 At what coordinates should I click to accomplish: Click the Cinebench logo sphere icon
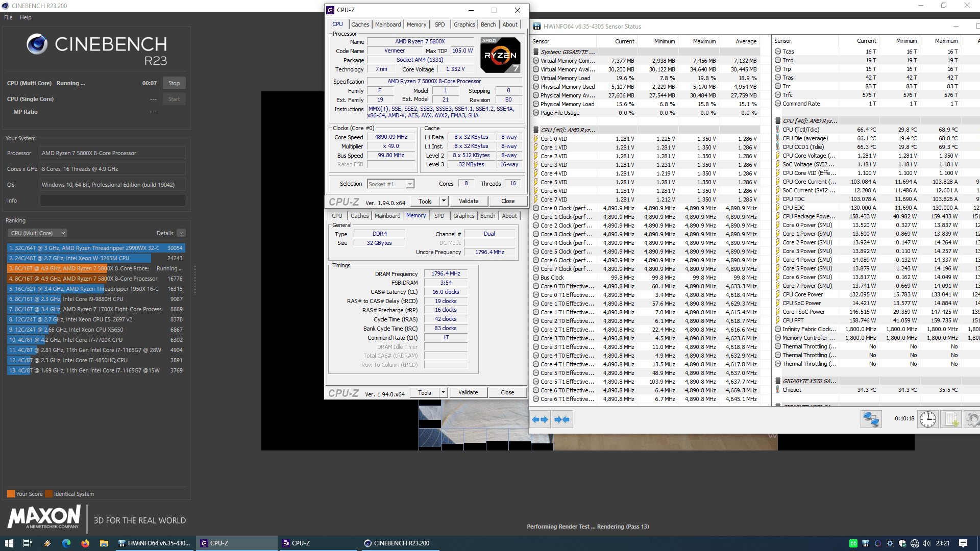coord(37,44)
